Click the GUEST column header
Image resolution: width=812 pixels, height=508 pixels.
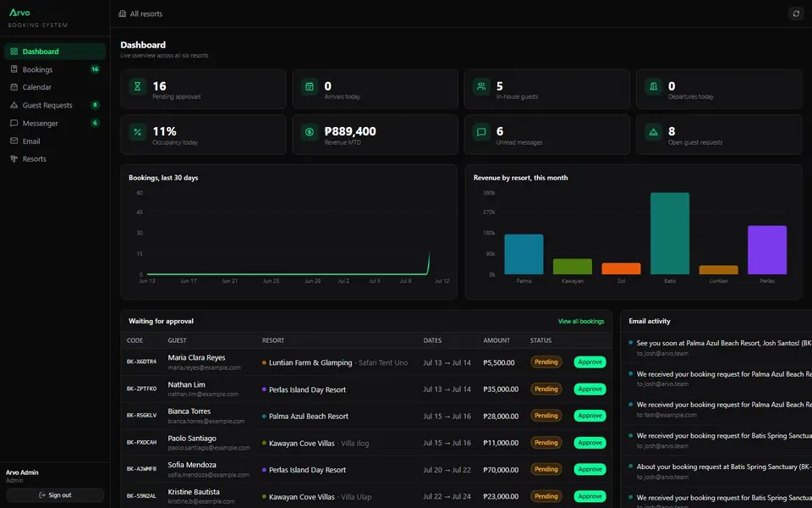pos(177,340)
